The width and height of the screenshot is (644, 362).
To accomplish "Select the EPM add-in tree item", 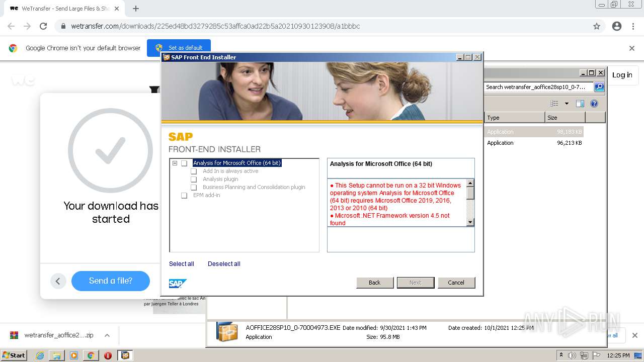I will (x=206, y=195).
